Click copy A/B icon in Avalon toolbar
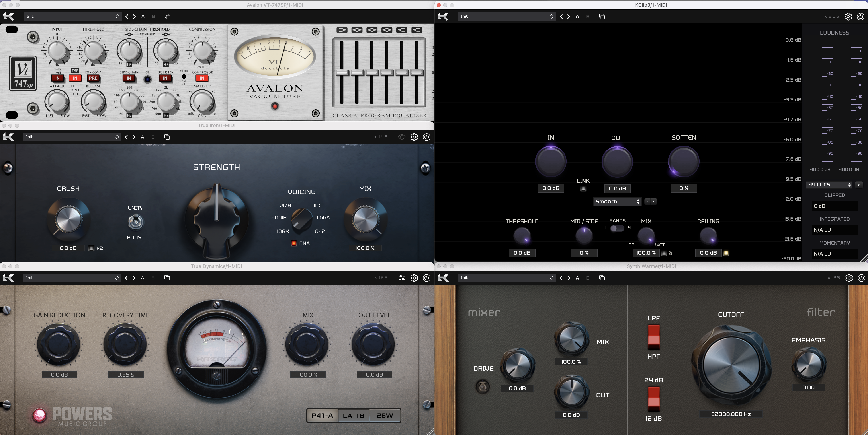Viewport: 868px width, 435px height. pyautogui.click(x=168, y=16)
